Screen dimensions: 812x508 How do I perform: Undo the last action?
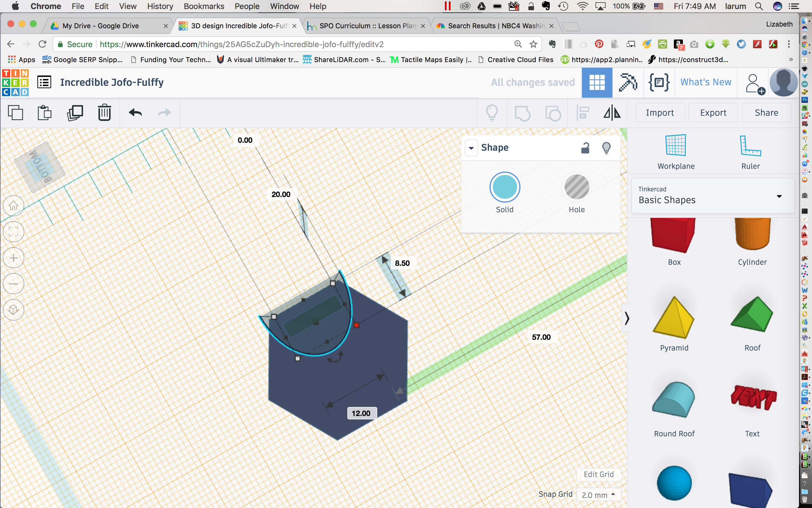click(135, 113)
